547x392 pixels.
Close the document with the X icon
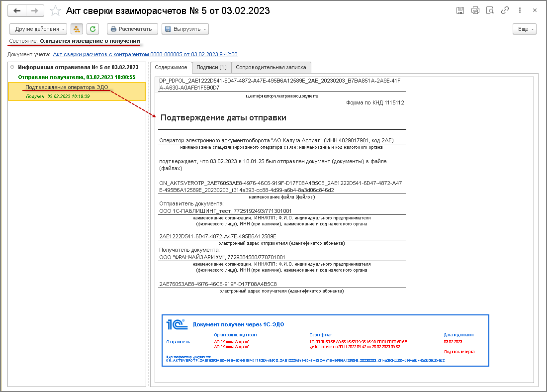pyautogui.click(x=535, y=10)
